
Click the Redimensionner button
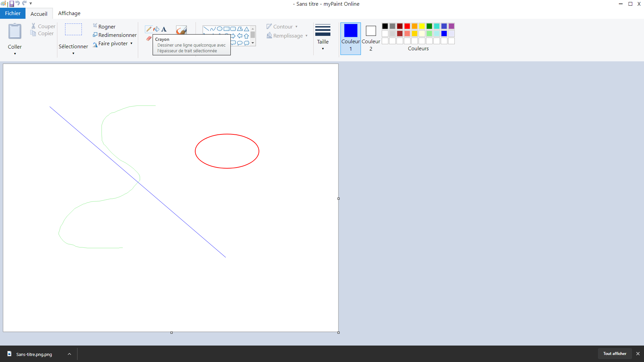tap(115, 35)
